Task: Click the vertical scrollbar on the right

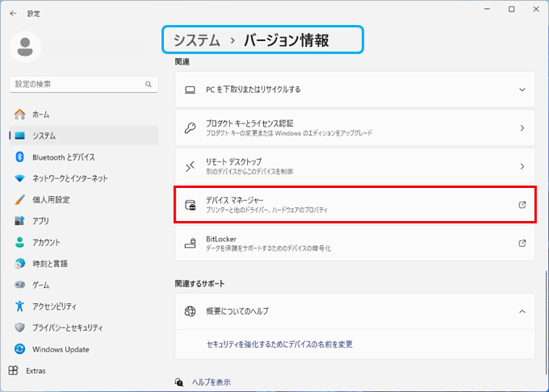Action: [x=546, y=322]
